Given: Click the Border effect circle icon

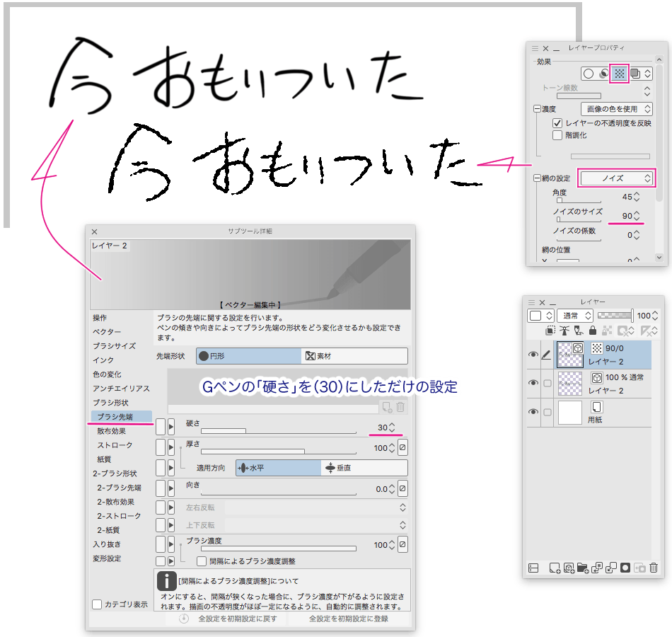Looking at the screenshot, I should [x=589, y=73].
